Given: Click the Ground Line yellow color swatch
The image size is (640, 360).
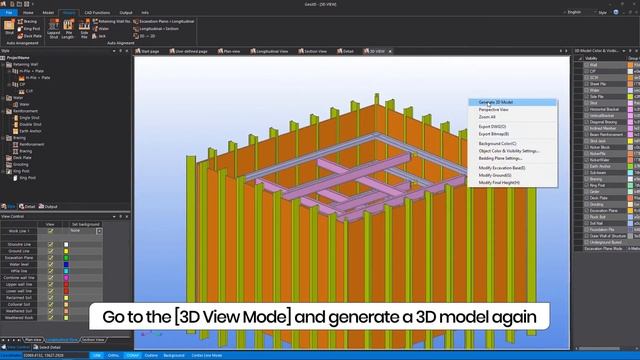Looking at the screenshot, I should [66, 251].
